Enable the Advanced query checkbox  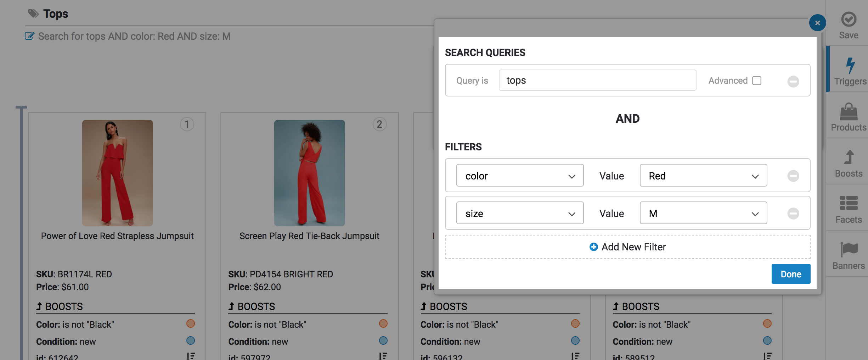click(757, 81)
